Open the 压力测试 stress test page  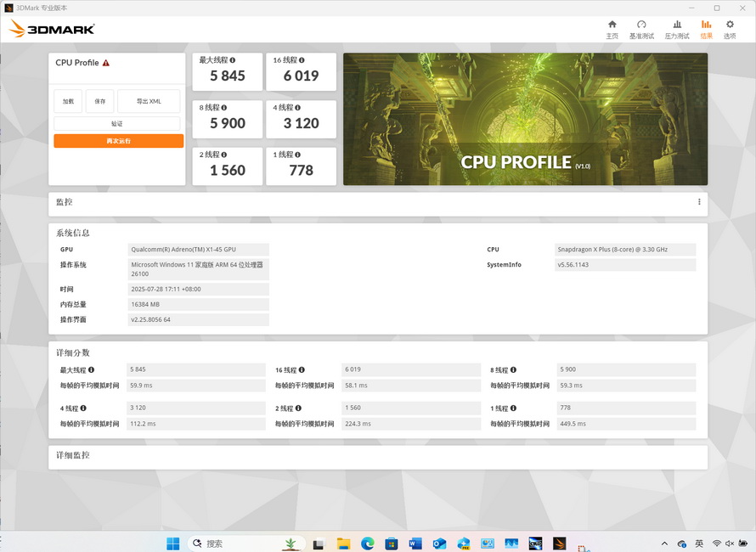point(677,29)
